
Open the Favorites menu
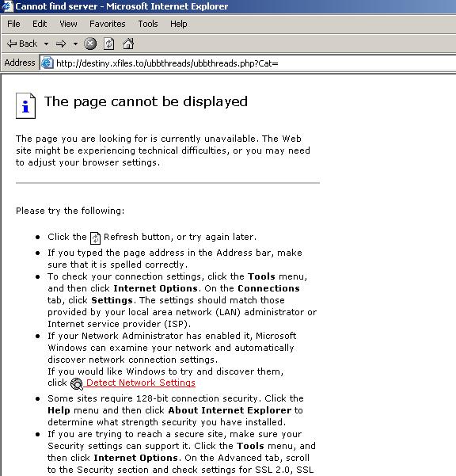point(108,24)
